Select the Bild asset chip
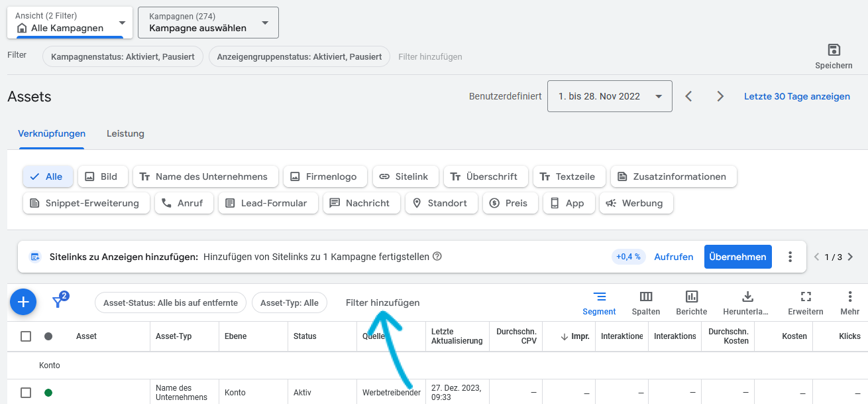This screenshot has width=868, height=404. click(x=101, y=176)
